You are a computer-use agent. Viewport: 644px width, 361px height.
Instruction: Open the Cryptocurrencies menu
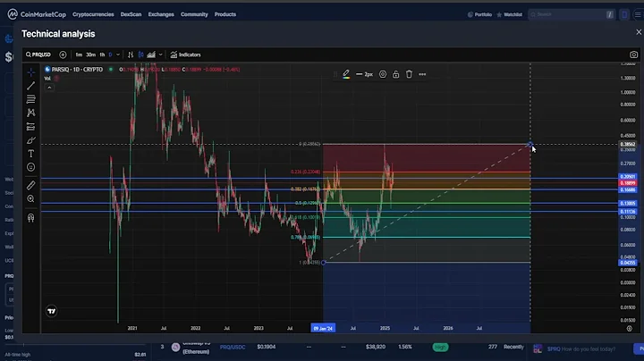click(x=93, y=14)
